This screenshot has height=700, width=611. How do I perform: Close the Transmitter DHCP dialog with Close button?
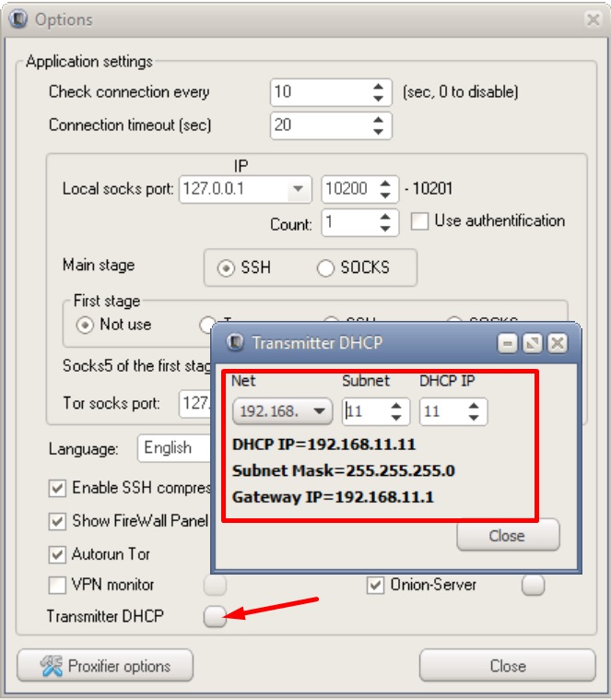coord(508,536)
